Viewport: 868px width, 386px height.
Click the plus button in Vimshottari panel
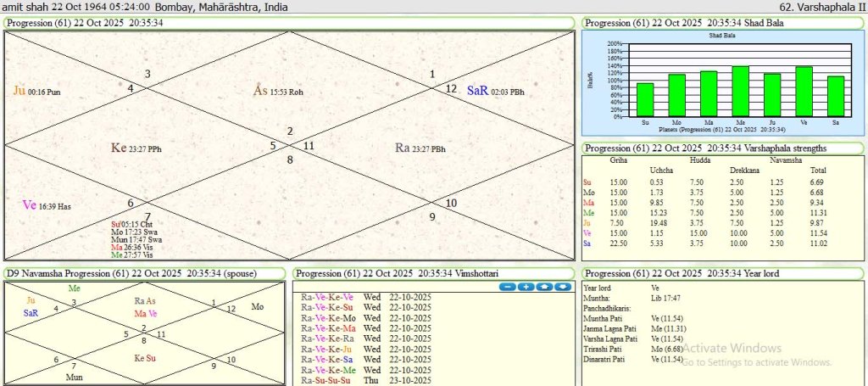point(526,287)
